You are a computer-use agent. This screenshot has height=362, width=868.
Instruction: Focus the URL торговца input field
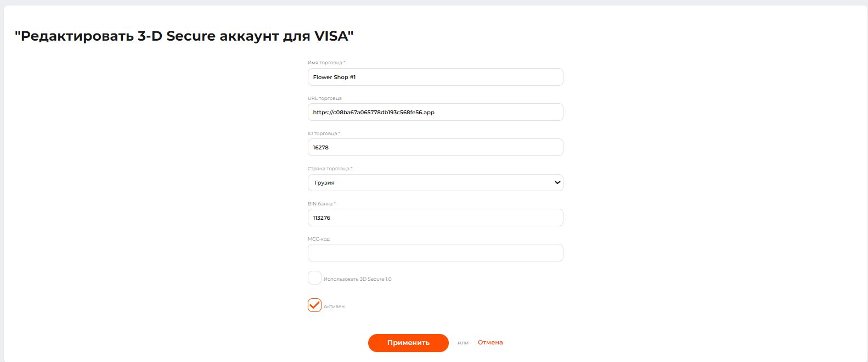click(435, 112)
